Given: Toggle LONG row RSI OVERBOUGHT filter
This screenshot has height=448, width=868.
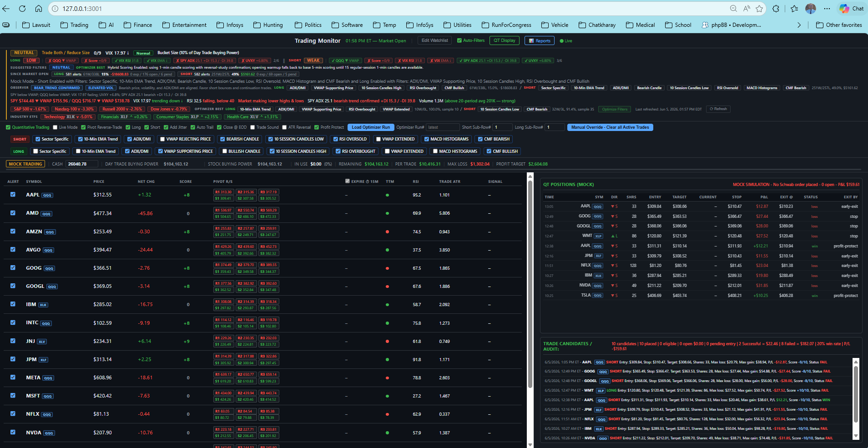Looking at the screenshot, I should coord(338,151).
